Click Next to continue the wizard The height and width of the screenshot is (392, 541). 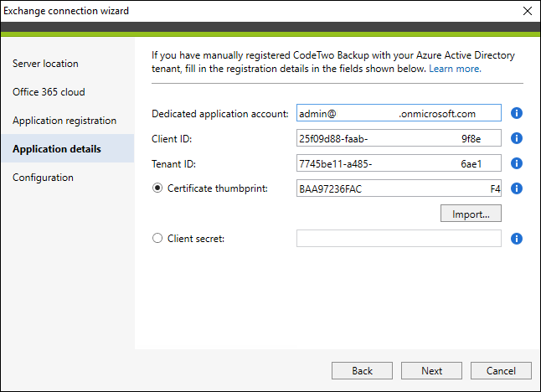431,370
